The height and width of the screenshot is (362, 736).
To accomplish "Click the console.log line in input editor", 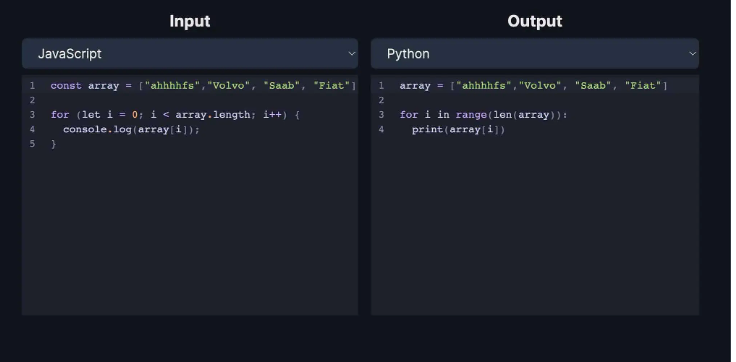I will click(131, 129).
